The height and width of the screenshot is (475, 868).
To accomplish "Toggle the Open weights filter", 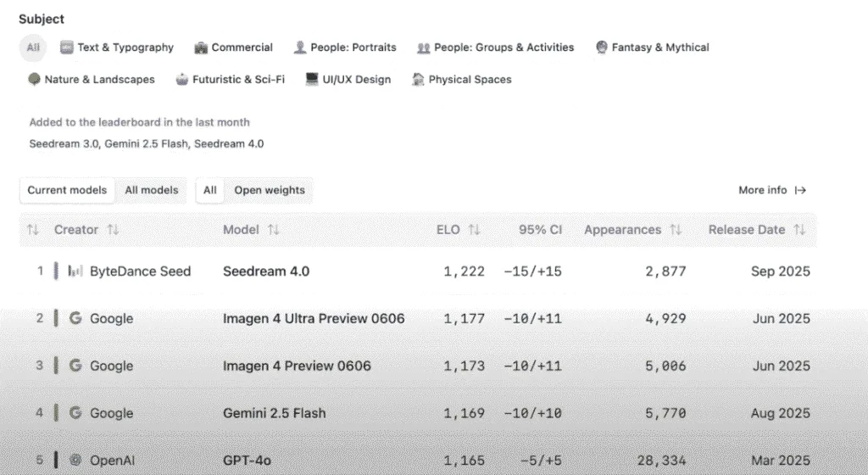I will point(270,190).
